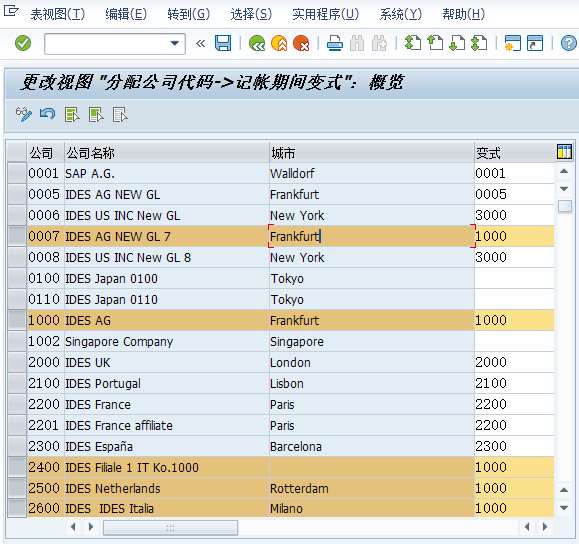Viewport: 579px width, 544px height.
Task: Click the green checkmark Enter icon
Action: point(23,43)
